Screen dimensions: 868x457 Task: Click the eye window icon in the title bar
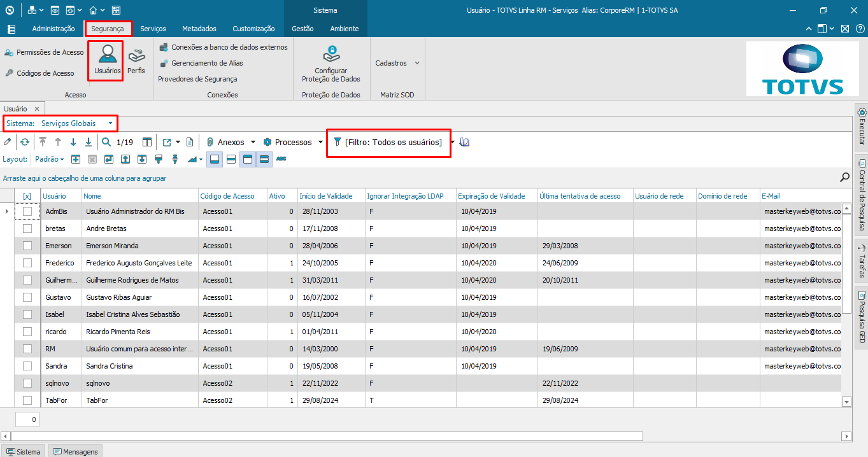coord(55,10)
